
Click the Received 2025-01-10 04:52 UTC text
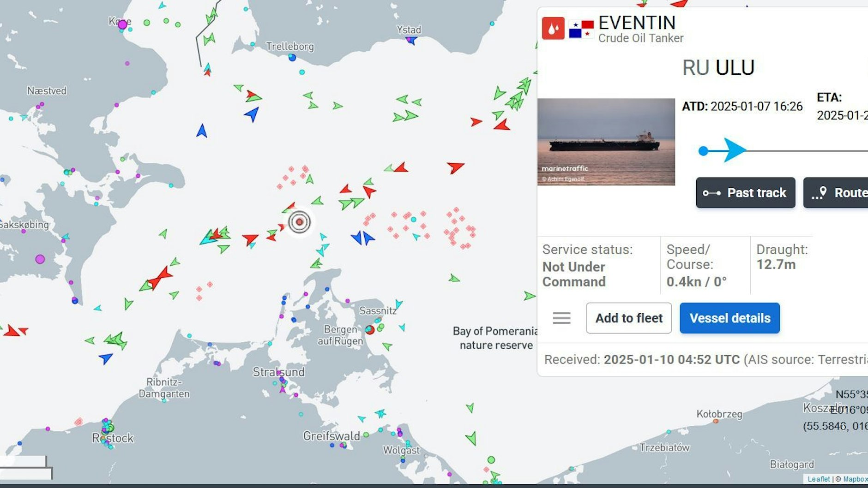pyautogui.click(x=642, y=360)
